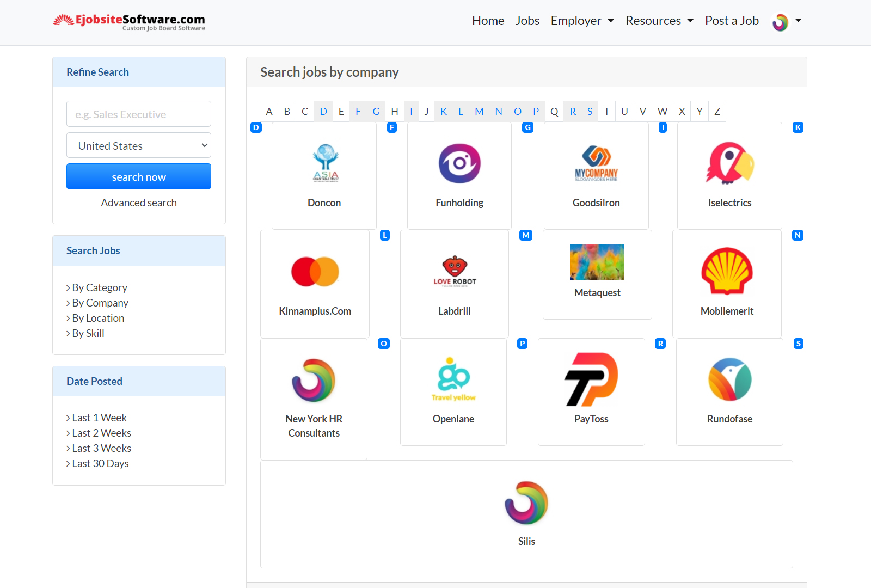This screenshot has height=588, width=871.
Task: Click the blue N letter badge
Action: pos(798,235)
